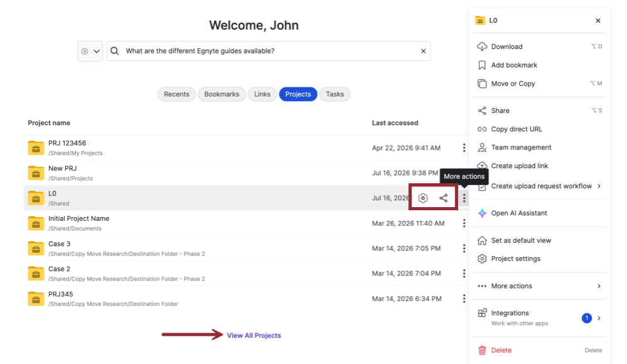Select Copy direct URL
The width and height of the screenshot is (627, 364).
click(539, 129)
